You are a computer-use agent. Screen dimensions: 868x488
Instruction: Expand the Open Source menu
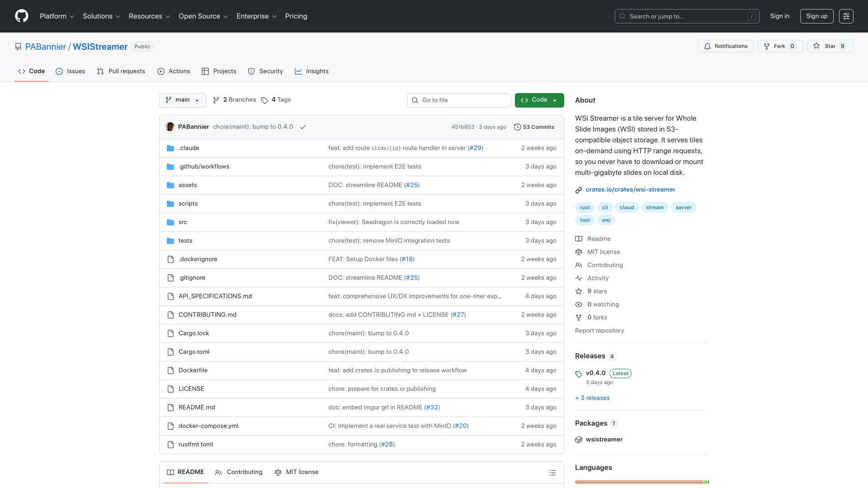point(203,16)
